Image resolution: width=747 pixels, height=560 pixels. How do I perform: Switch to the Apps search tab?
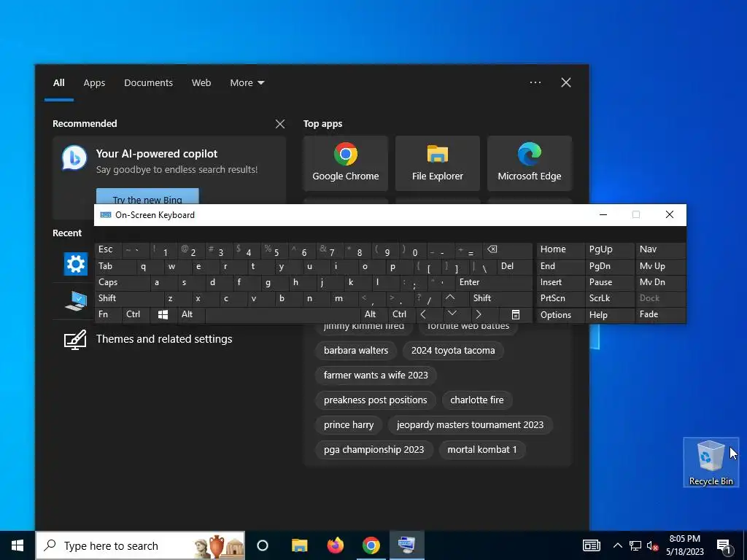pos(94,83)
